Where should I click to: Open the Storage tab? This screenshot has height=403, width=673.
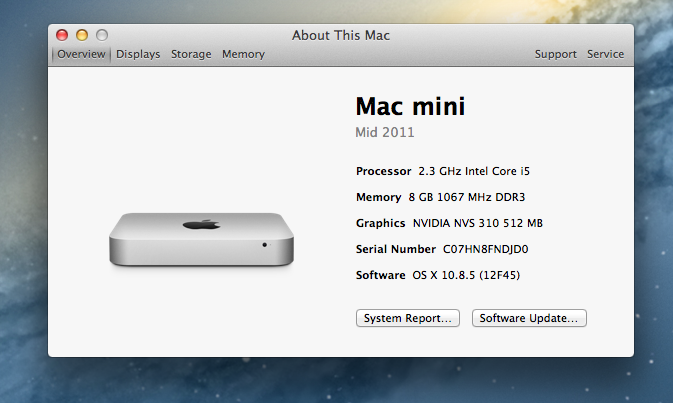click(191, 54)
